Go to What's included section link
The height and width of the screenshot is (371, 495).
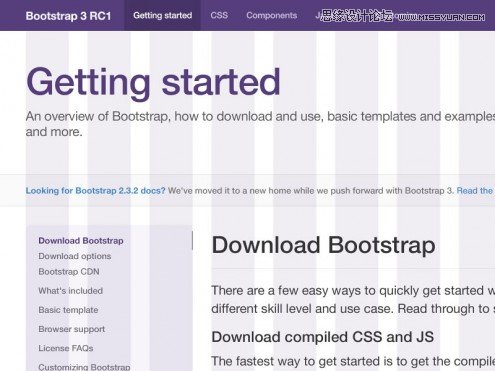(x=70, y=291)
